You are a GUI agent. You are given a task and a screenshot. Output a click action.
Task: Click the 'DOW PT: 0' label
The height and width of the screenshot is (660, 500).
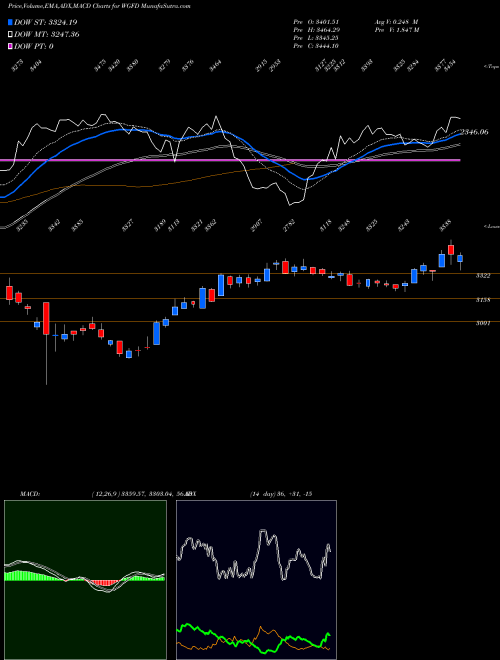(34, 46)
